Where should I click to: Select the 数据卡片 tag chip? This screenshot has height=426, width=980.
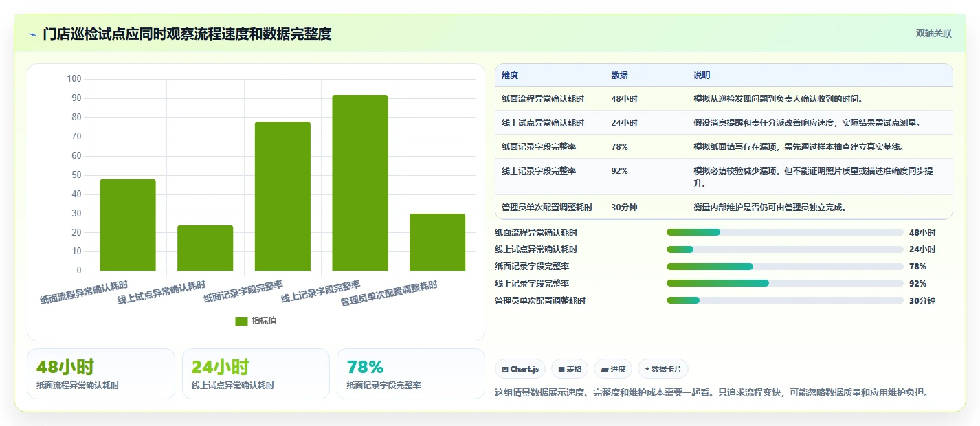point(663,369)
